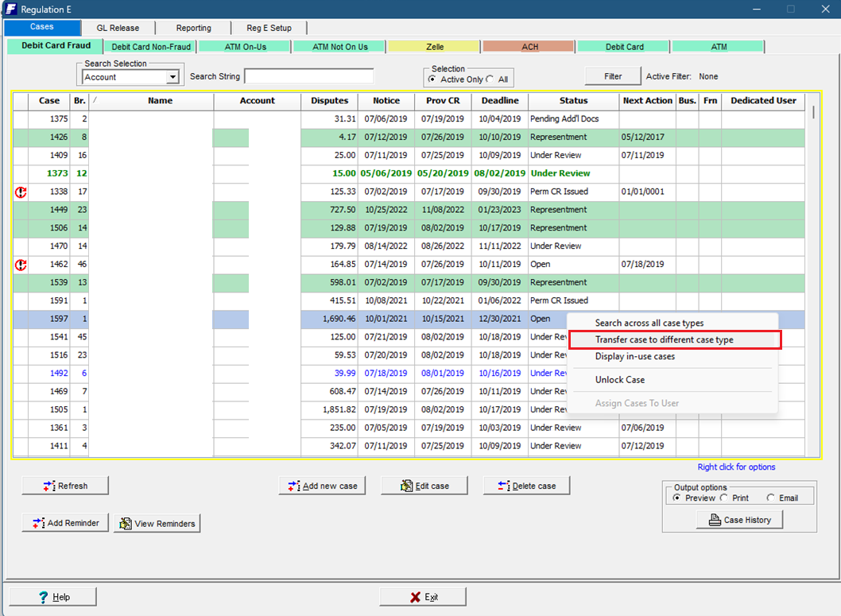Click the Add Reminder button
This screenshot has height=616, width=841.
(x=65, y=523)
